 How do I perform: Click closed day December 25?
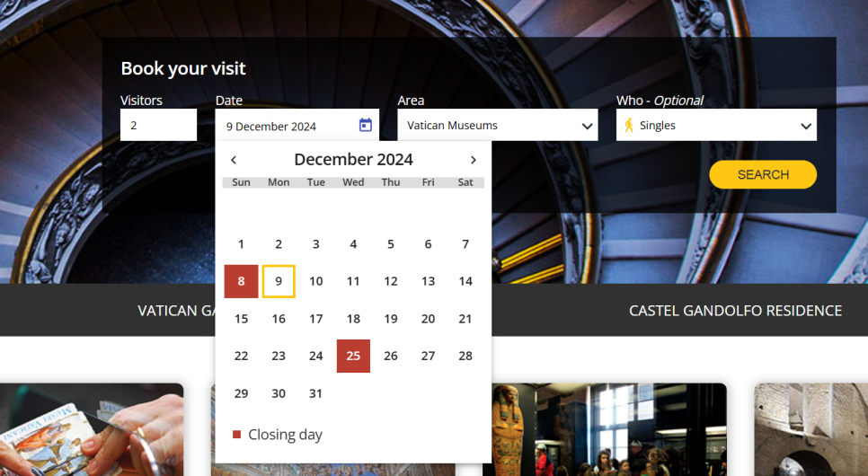tap(353, 356)
